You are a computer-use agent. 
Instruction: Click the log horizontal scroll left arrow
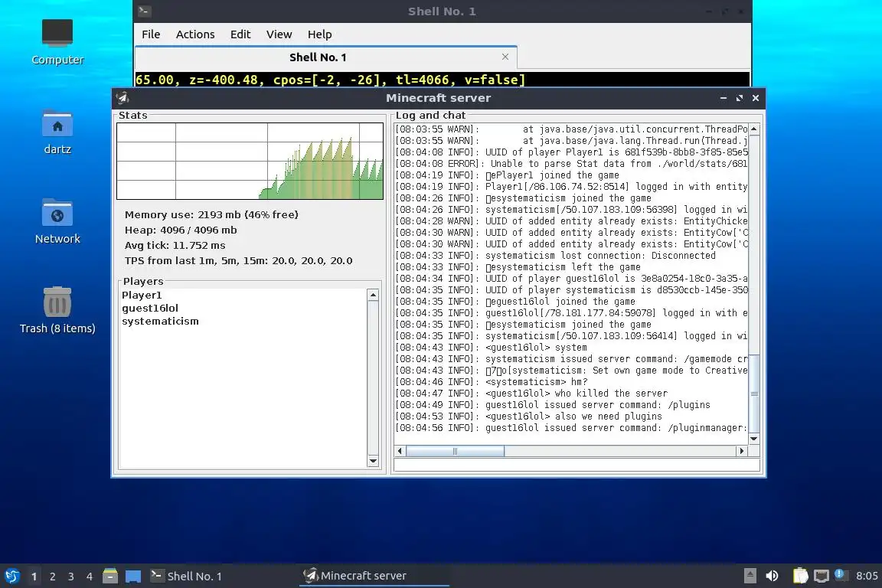400,451
